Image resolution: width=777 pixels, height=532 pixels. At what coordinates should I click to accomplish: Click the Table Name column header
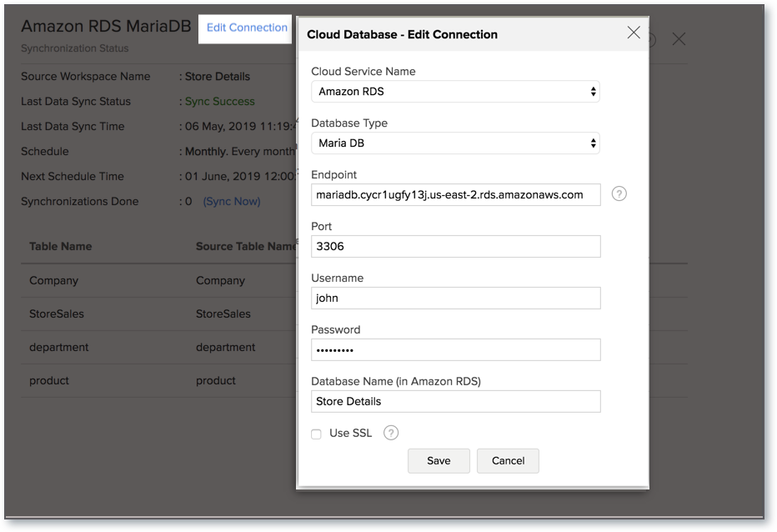pyautogui.click(x=61, y=247)
